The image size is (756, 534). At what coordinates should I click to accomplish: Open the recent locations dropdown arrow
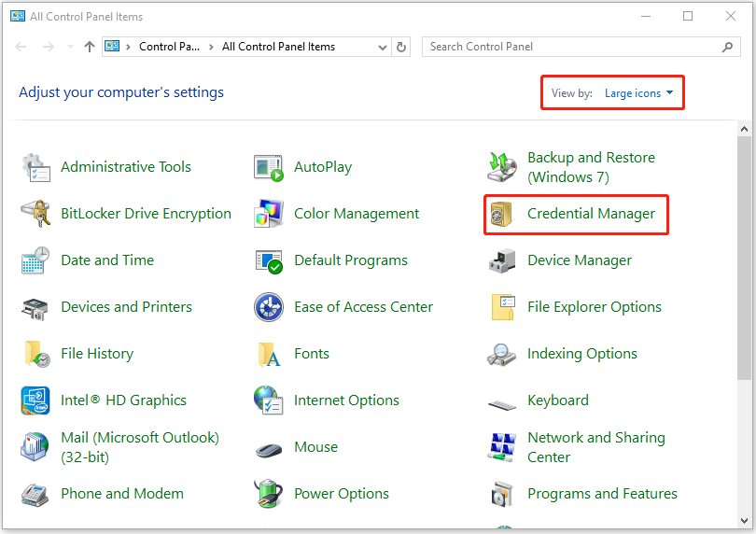[x=70, y=47]
